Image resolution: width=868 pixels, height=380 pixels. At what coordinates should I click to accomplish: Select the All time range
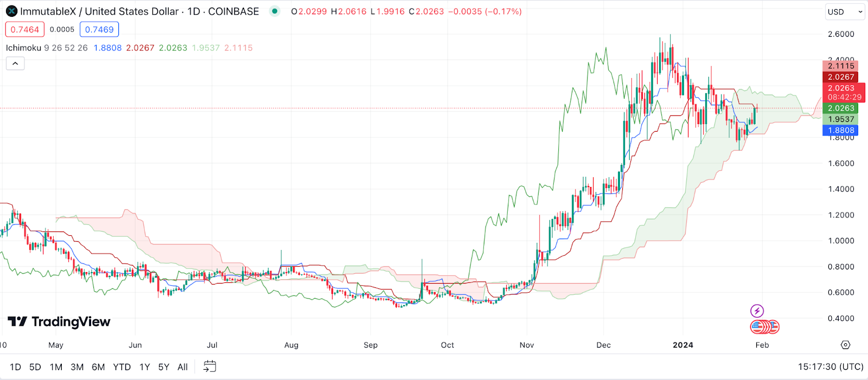click(183, 367)
